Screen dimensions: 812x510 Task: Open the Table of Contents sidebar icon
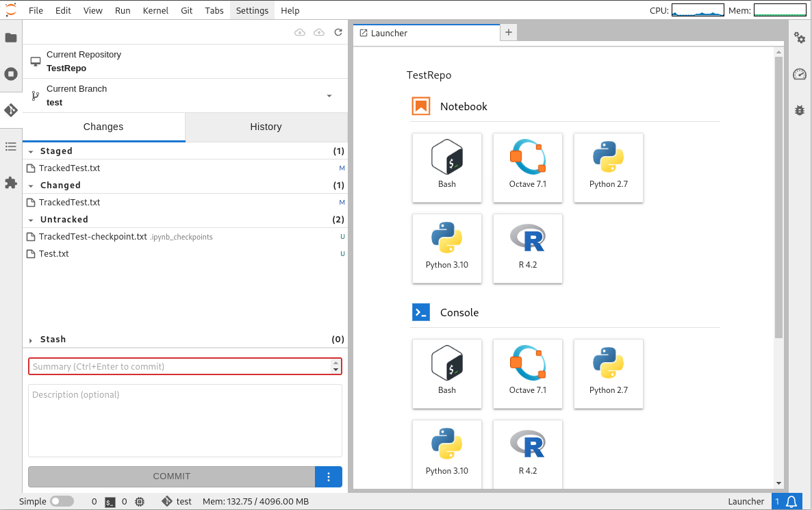11,146
